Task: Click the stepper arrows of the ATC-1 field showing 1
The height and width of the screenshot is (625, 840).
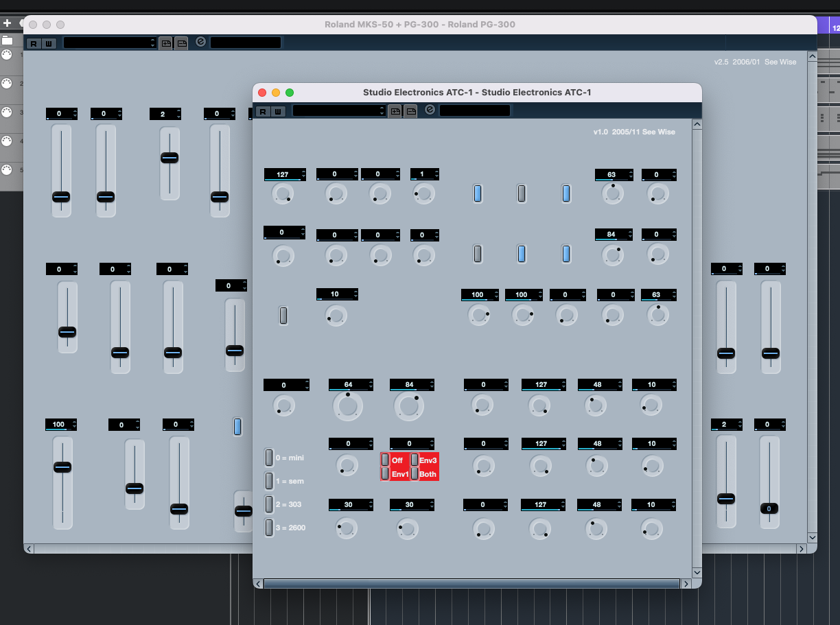Action: pos(436,174)
